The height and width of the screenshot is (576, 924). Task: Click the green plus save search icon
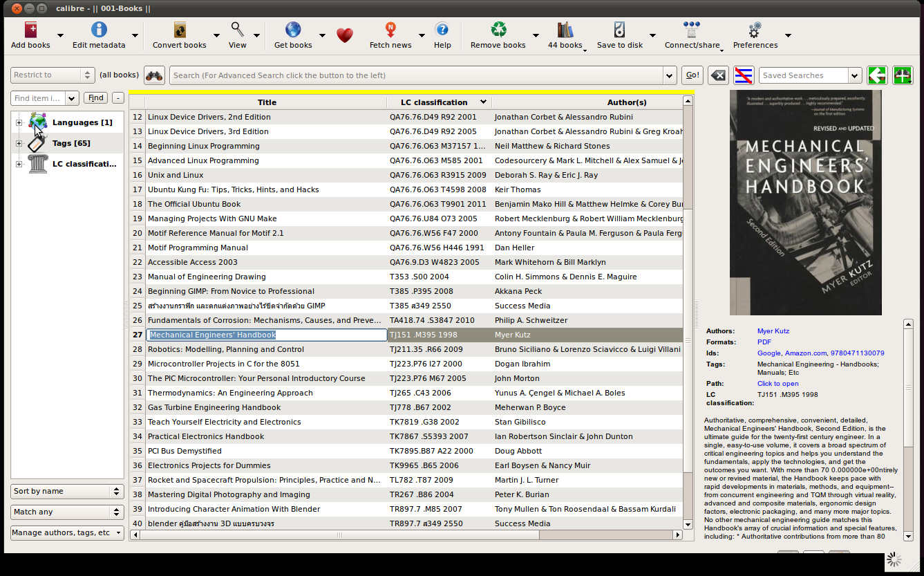tap(903, 75)
